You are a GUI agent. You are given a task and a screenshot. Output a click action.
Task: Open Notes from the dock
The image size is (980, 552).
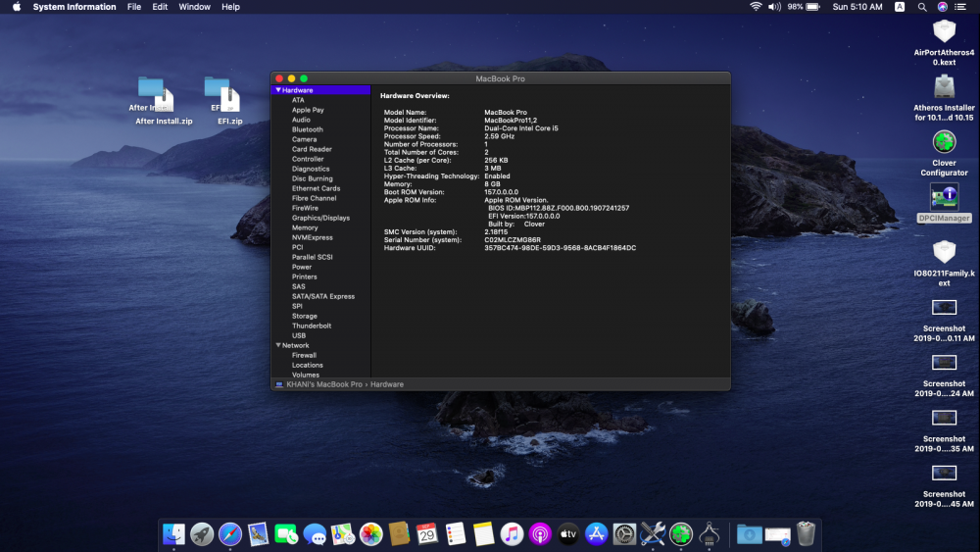coord(484,534)
